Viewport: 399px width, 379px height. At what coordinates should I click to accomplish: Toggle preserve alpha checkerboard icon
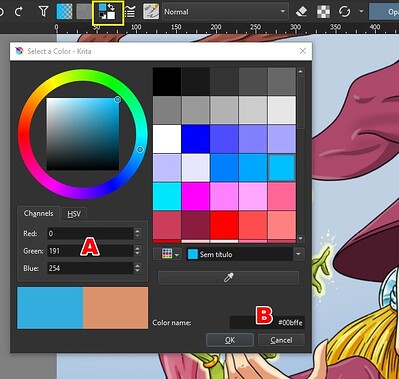click(323, 12)
